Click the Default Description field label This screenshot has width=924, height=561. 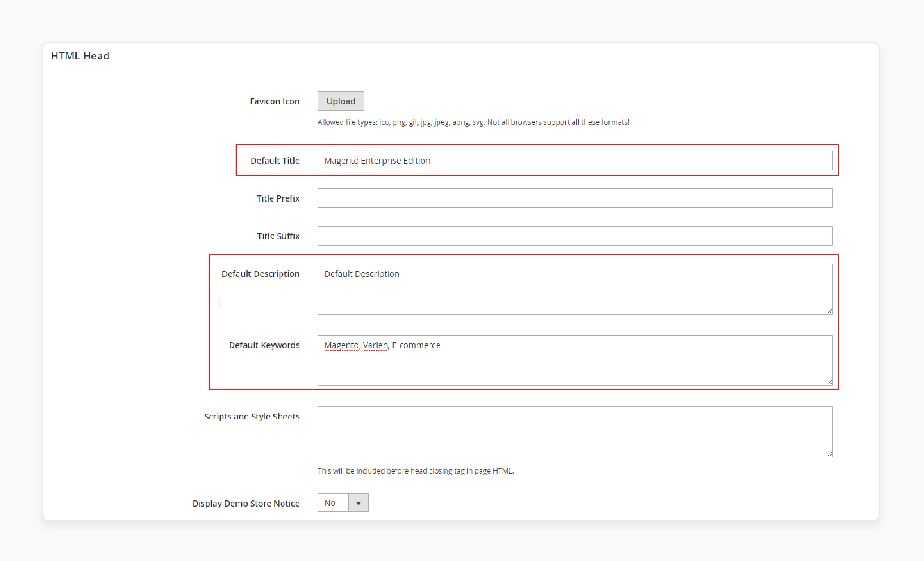point(261,274)
